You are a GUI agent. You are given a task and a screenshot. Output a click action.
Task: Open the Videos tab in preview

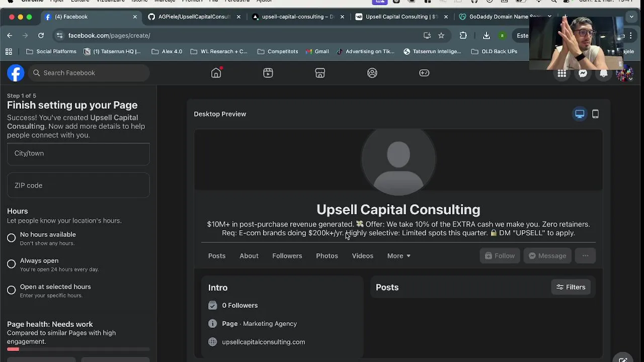point(363,256)
